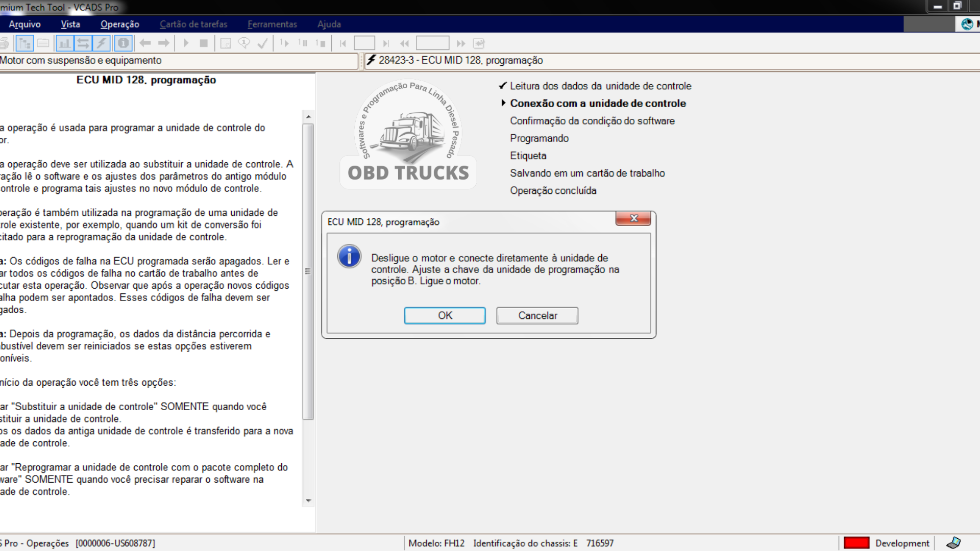Click the note sheet toolbar icon
This screenshot has width=980, height=551.
click(226, 43)
